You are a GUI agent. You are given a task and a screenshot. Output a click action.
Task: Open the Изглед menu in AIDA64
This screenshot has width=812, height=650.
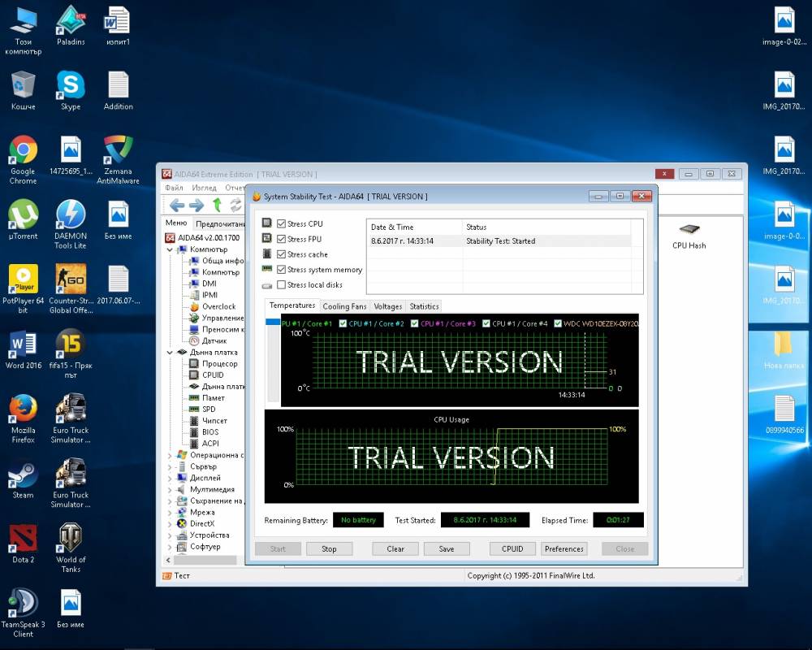coord(204,188)
